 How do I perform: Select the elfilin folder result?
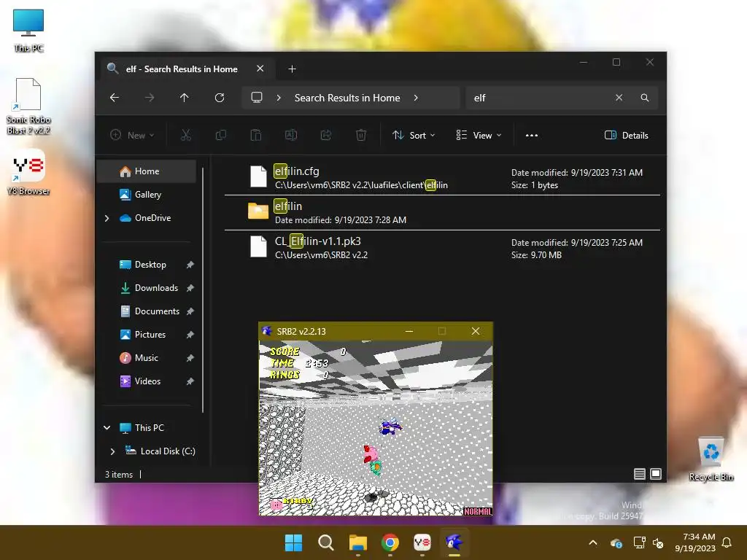[x=442, y=212]
